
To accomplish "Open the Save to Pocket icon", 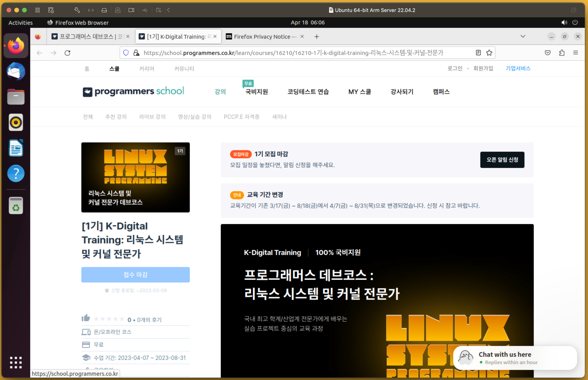I will [x=548, y=53].
